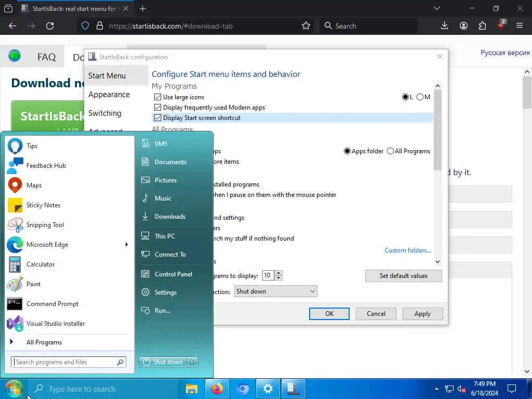Click the Set default values button
532x399 pixels.
point(403,276)
